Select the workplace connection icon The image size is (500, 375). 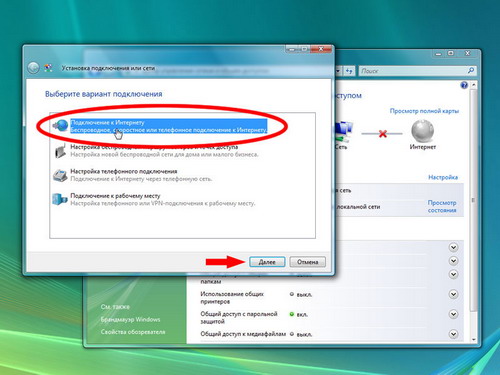(60, 199)
